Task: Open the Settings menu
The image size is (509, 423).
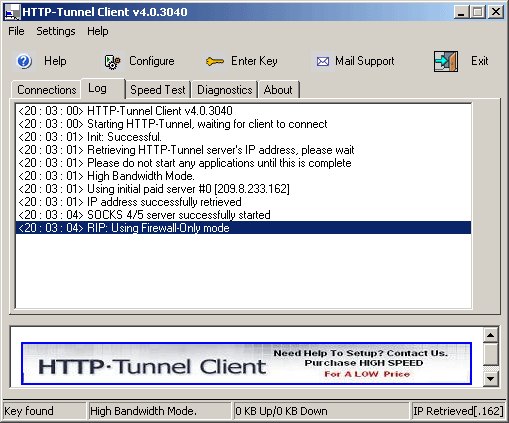Action: pyautogui.click(x=56, y=31)
